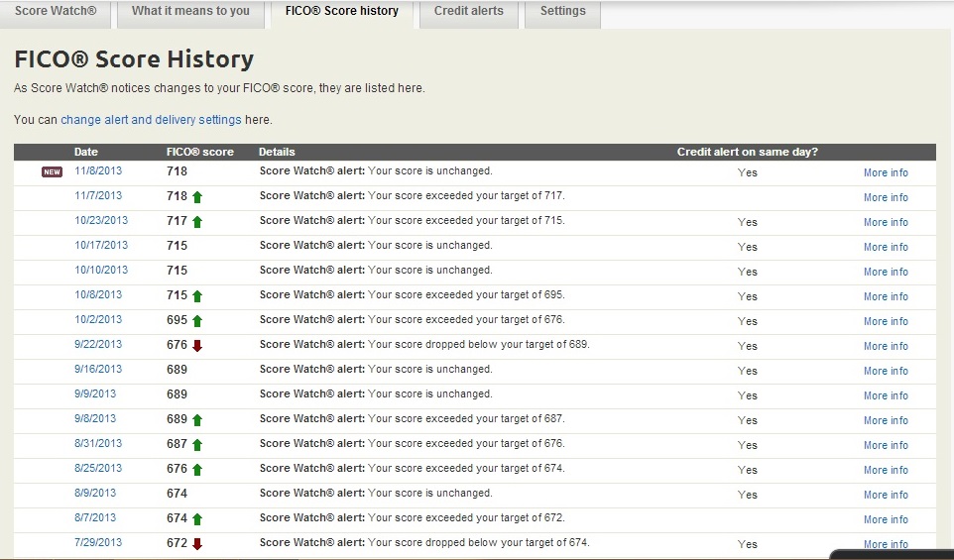Click the Date column header

86,152
